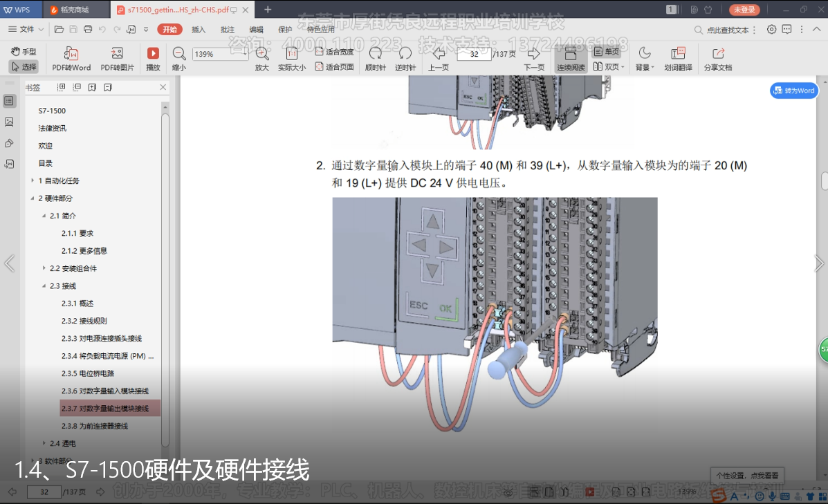Expand the '2.2 安装组合件' bookmark
Screen dimensions: 828x504
[44, 268]
